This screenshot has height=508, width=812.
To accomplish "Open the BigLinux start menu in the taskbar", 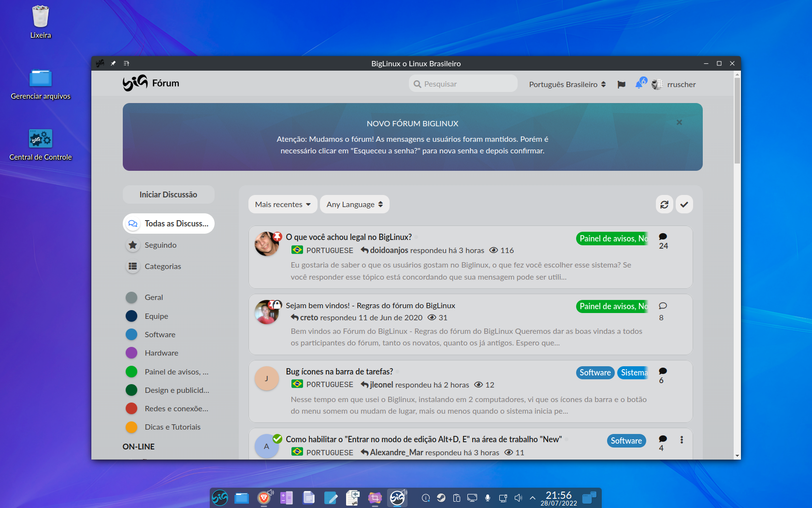I will click(x=220, y=497).
